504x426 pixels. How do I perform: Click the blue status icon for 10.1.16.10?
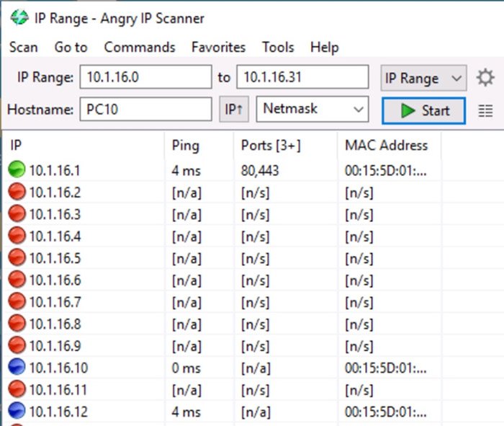click(x=17, y=368)
